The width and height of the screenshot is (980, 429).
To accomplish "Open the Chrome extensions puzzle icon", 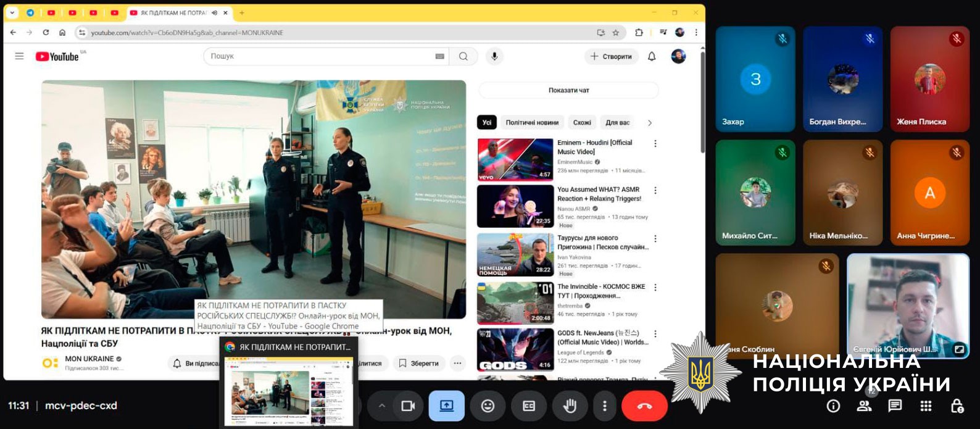I will point(639,32).
